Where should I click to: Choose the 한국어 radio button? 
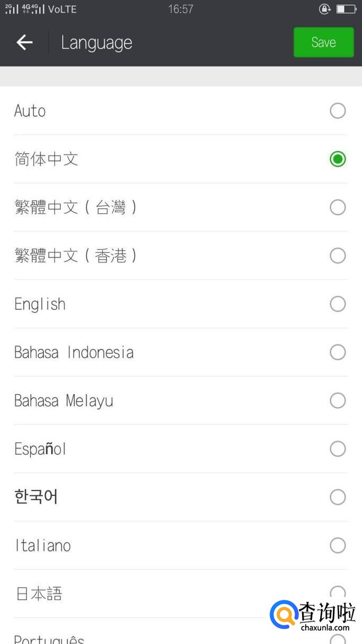pos(338,497)
